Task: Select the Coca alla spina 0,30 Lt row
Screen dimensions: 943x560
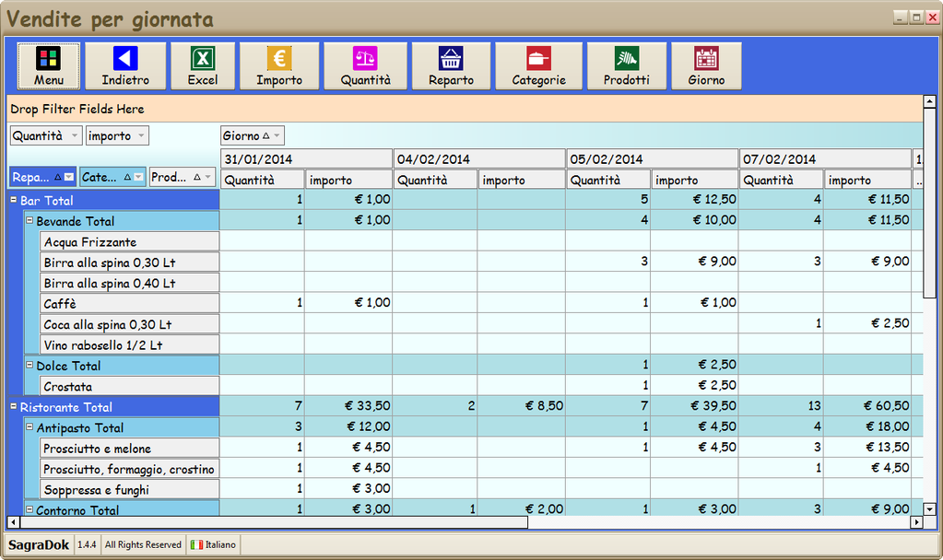Action: tap(129, 324)
